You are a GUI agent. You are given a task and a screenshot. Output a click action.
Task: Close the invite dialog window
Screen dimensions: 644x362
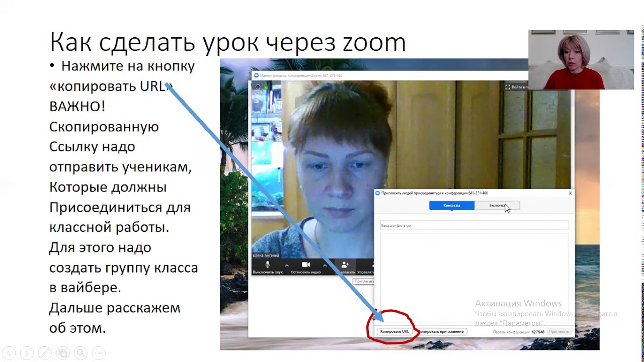click(570, 193)
